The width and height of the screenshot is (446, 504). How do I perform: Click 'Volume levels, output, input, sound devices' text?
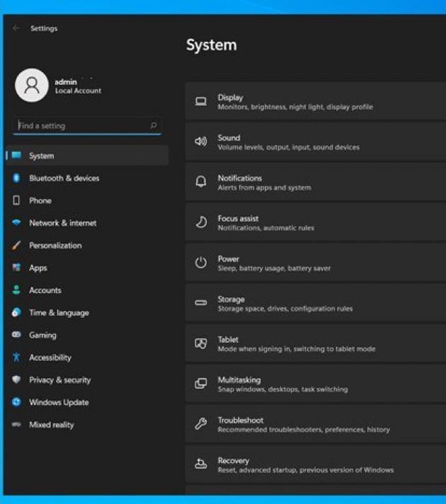click(288, 147)
